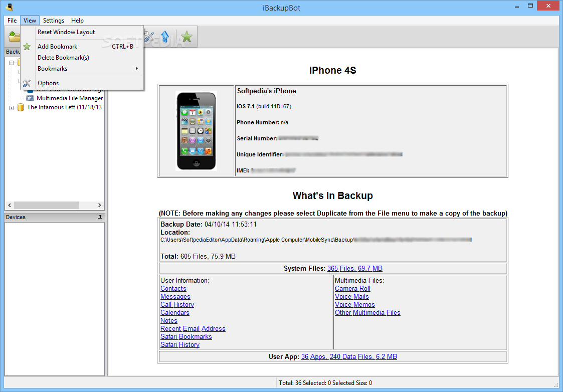Viewport: 563px width, 392px height.
Task: Click the iPhone 4S device image
Action: pos(196,131)
